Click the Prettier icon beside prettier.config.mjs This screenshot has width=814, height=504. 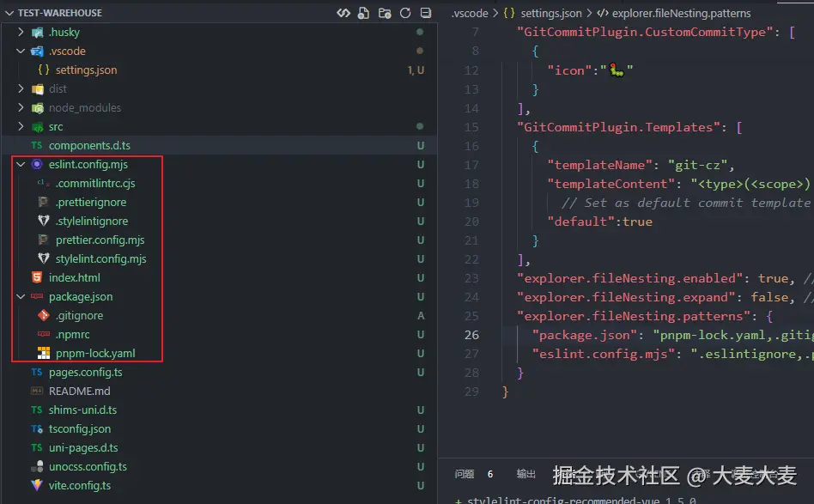point(44,240)
